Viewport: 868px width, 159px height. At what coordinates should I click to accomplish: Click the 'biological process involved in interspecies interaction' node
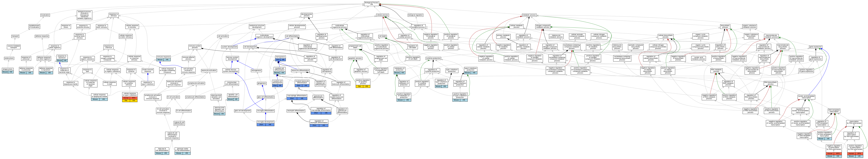[85, 15]
